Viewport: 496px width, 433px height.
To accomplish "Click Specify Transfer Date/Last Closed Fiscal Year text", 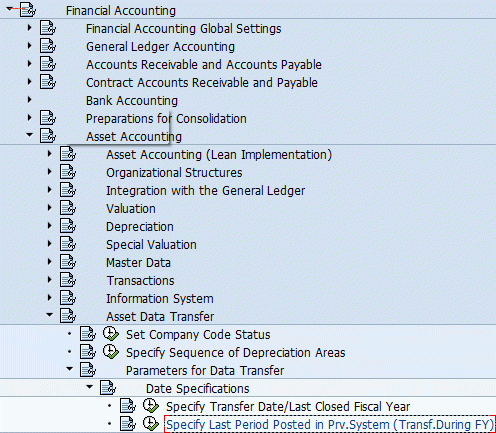I will [288, 407].
